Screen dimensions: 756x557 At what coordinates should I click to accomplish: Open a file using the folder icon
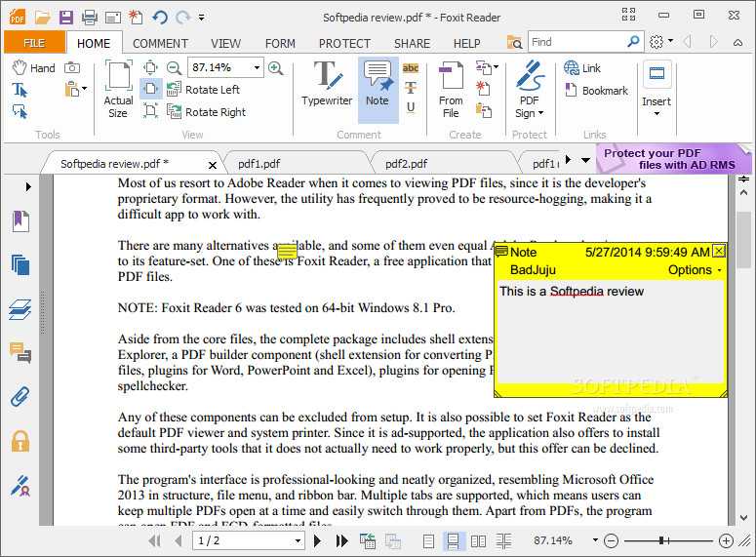click(42, 18)
